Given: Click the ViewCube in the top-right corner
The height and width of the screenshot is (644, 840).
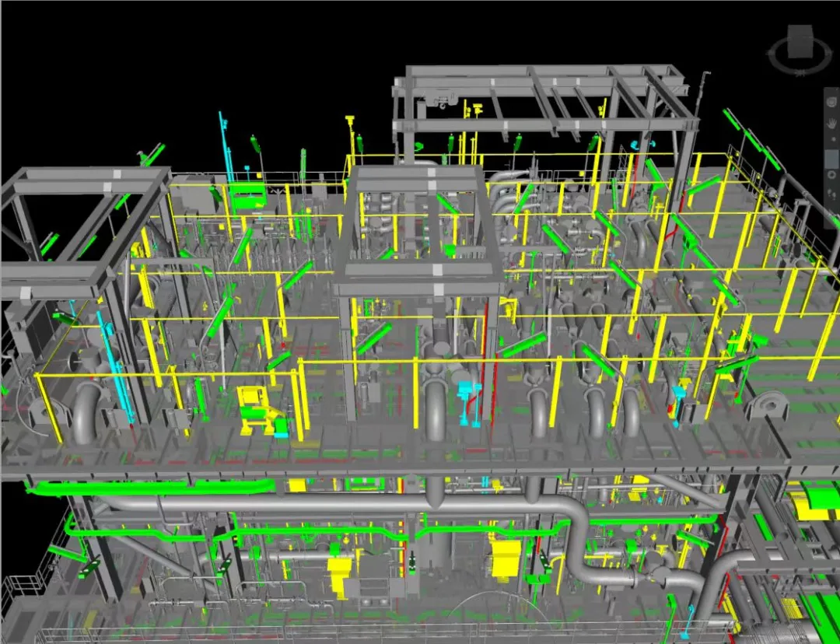Looking at the screenshot, I should pyautogui.click(x=801, y=42).
